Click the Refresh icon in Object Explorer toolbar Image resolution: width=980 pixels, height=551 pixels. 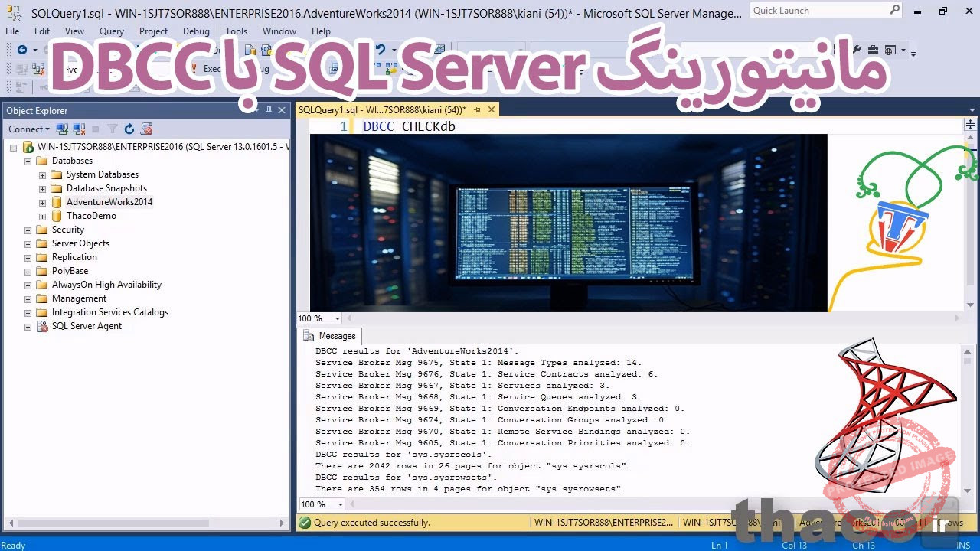(x=129, y=129)
